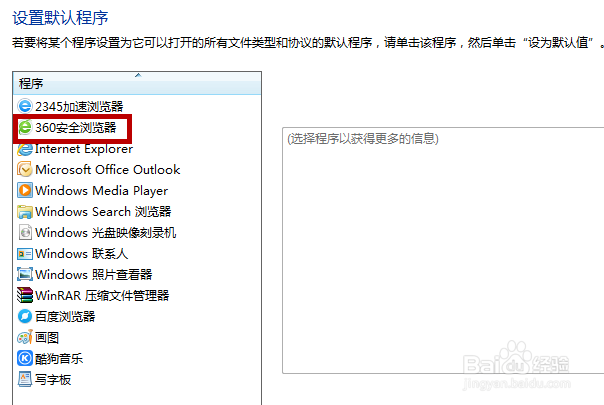Select the 百度浏览器 label
The image size is (604, 405).
coord(65,316)
